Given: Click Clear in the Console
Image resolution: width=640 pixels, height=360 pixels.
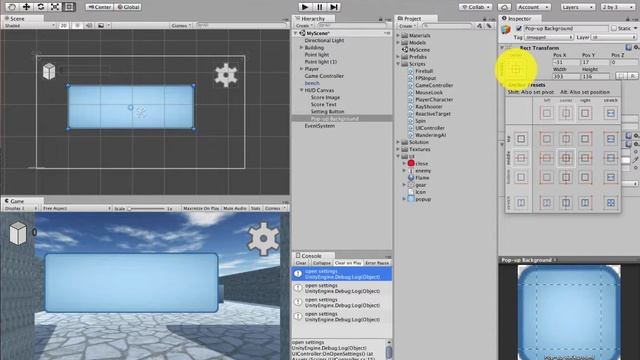Looking at the screenshot, I should click(301, 263).
